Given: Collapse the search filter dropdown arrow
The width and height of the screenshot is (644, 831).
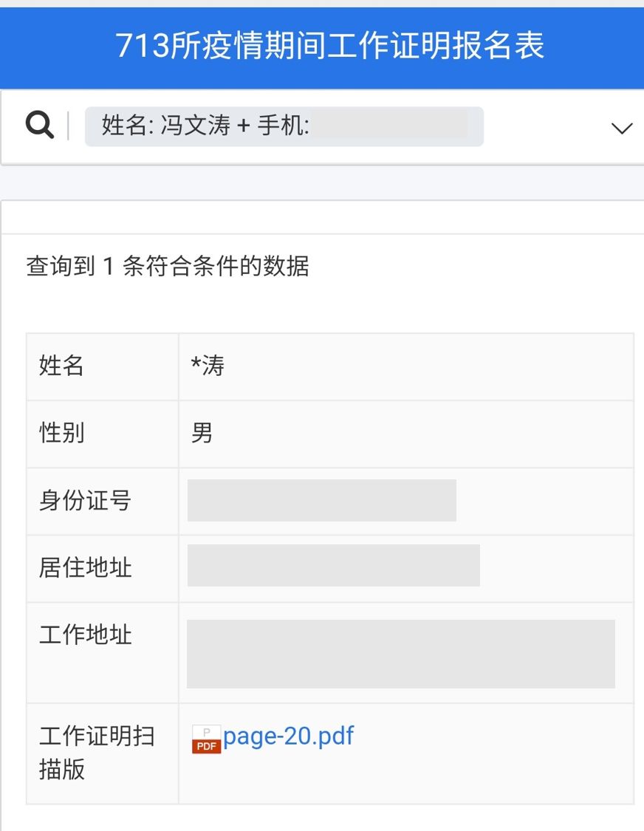Looking at the screenshot, I should click(x=620, y=127).
